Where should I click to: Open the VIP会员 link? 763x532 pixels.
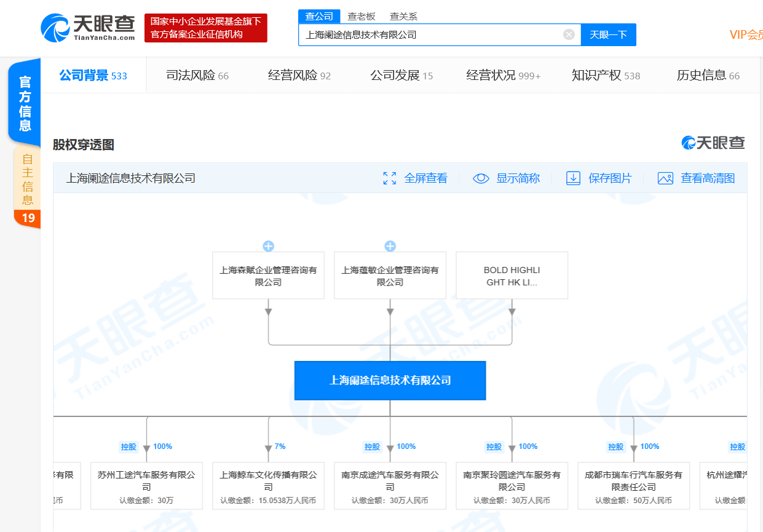(745, 34)
